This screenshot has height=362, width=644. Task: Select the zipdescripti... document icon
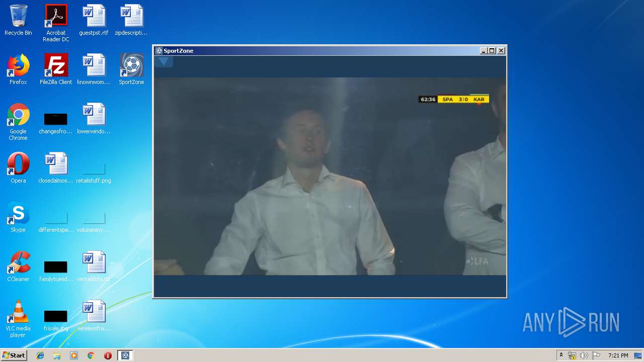[131, 21]
